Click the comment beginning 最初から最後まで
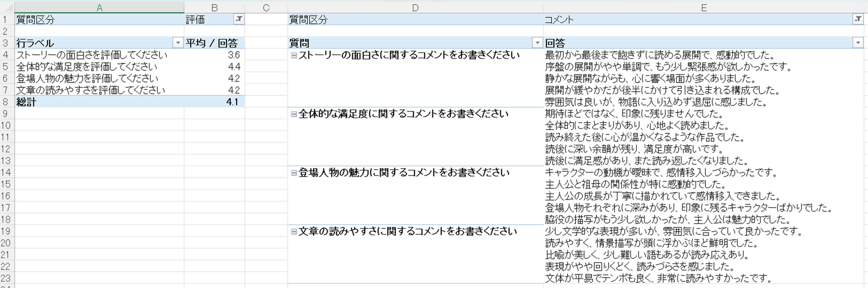 [660, 55]
